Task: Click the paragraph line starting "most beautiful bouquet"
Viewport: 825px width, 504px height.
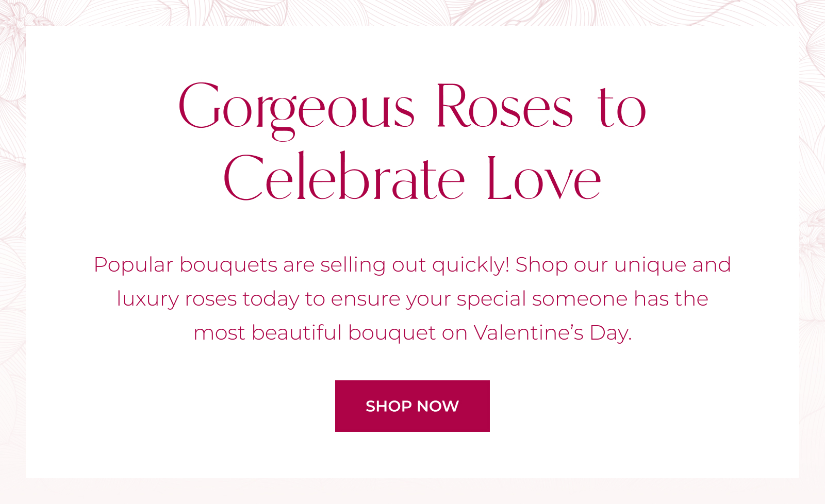Action: tap(411, 333)
